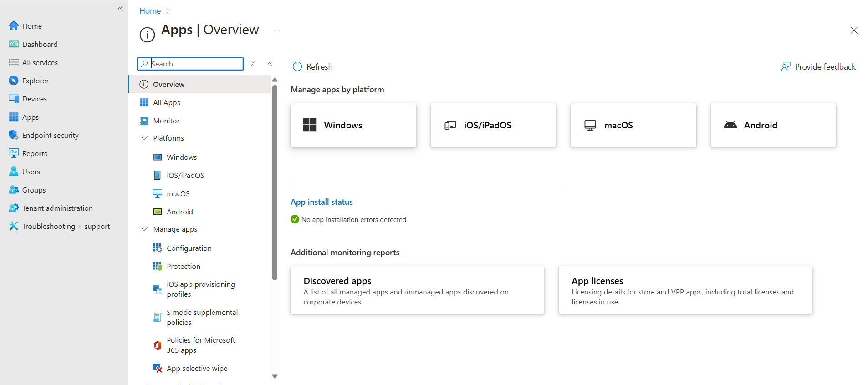Open the App licenses report card

[x=685, y=290]
